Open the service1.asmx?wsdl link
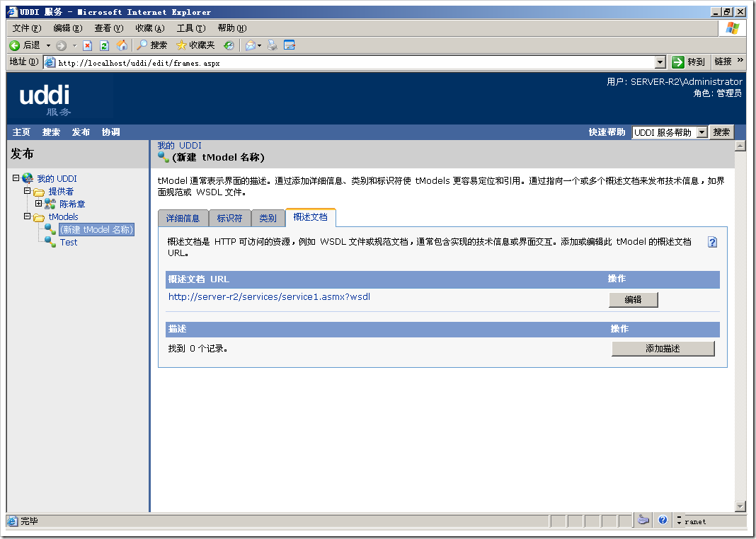Image resolution: width=756 pixels, height=539 pixels. pyautogui.click(x=269, y=296)
